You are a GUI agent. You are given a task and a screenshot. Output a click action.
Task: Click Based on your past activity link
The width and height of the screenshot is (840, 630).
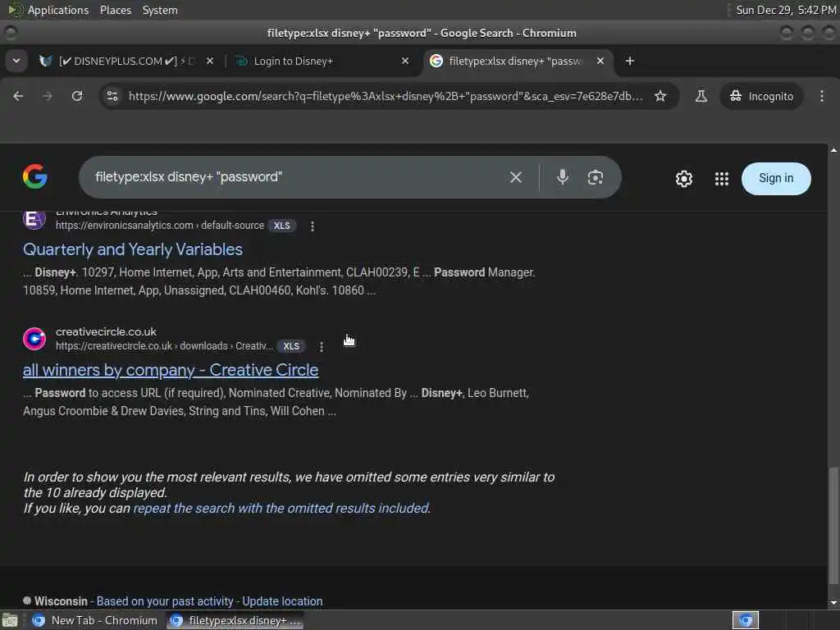pyautogui.click(x=165, y=601)
